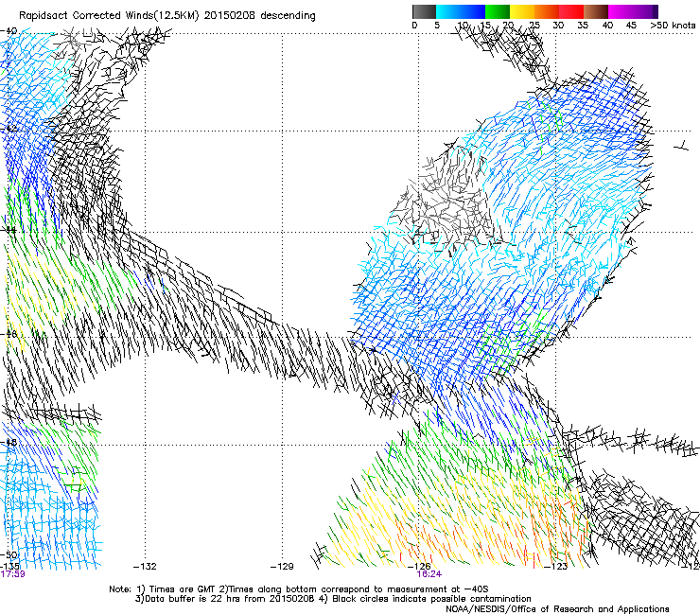Click the '-48' latitude axis label
Viewport: 700px width, 615px height.
[x=9, y=442]
